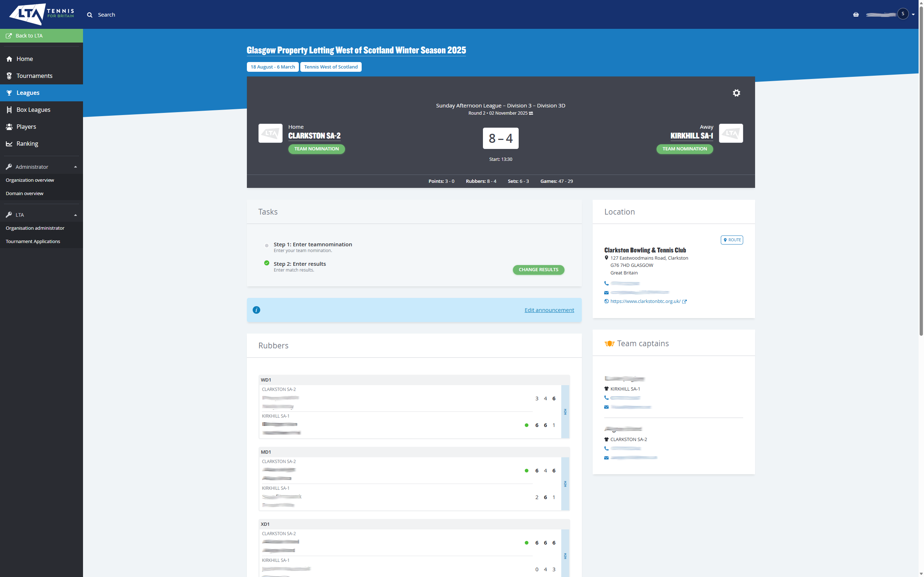Image resolution: width=924 pixels, height=577 pixels.
Task: Click the info icon in announcement bar
Action: coord(256,310)
